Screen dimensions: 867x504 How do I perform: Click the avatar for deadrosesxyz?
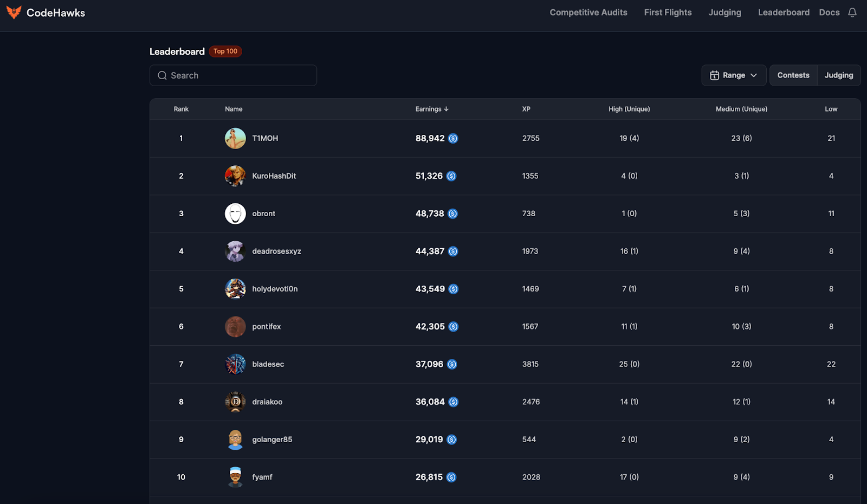click(235, 251)
